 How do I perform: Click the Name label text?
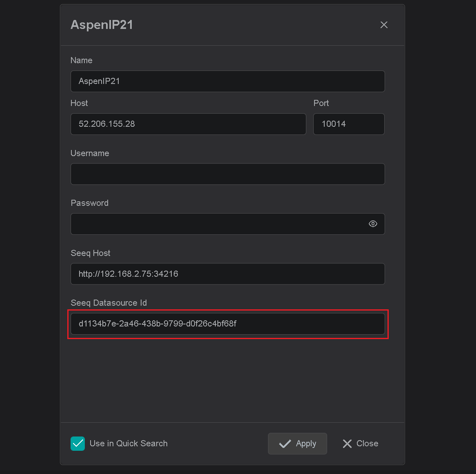(81, 60)
